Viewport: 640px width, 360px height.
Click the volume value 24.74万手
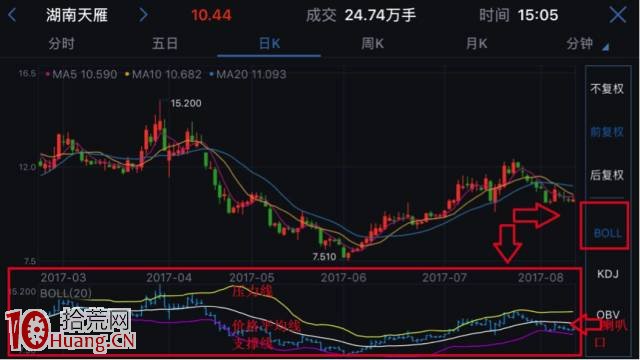tap(380, 16)
